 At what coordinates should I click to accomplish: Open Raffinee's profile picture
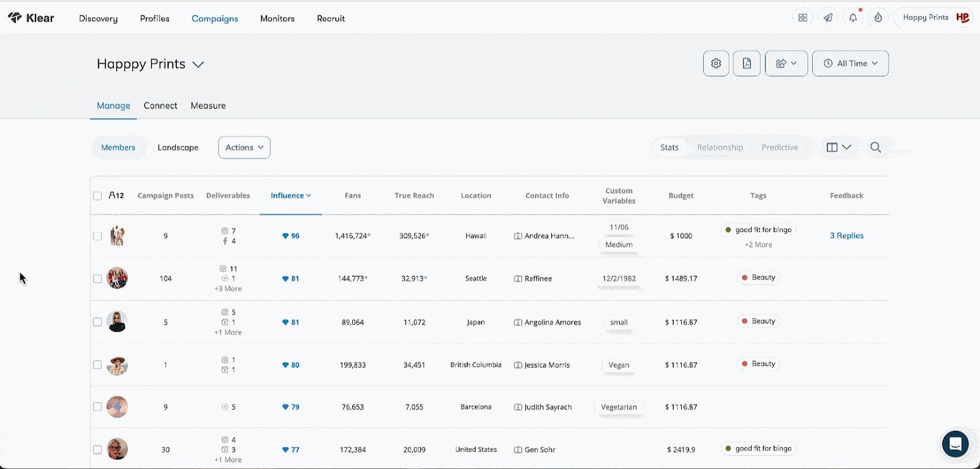(117, 278)
